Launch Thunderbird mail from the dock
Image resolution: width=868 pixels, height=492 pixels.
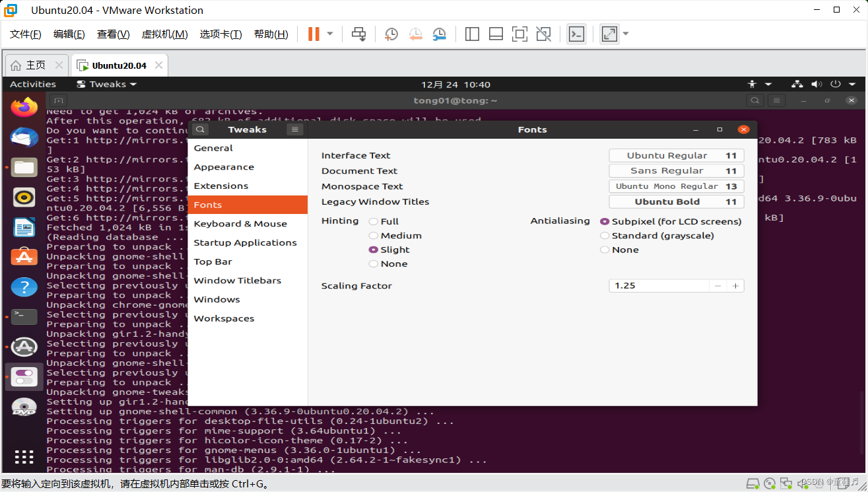pyautogui.click(x=24, y=136)
